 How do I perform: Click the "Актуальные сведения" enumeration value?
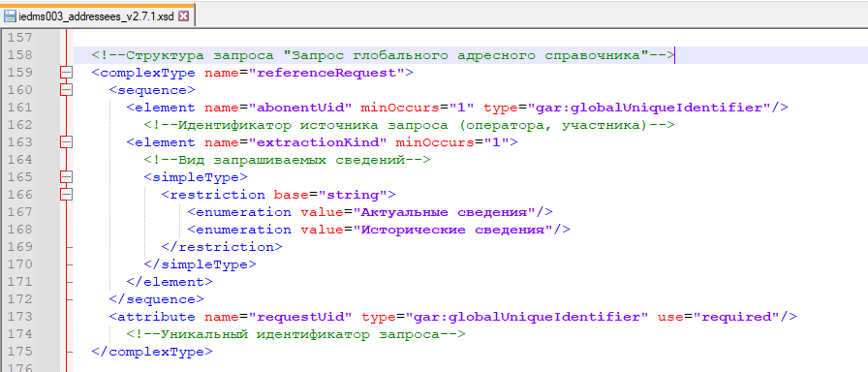coord(445,212)
